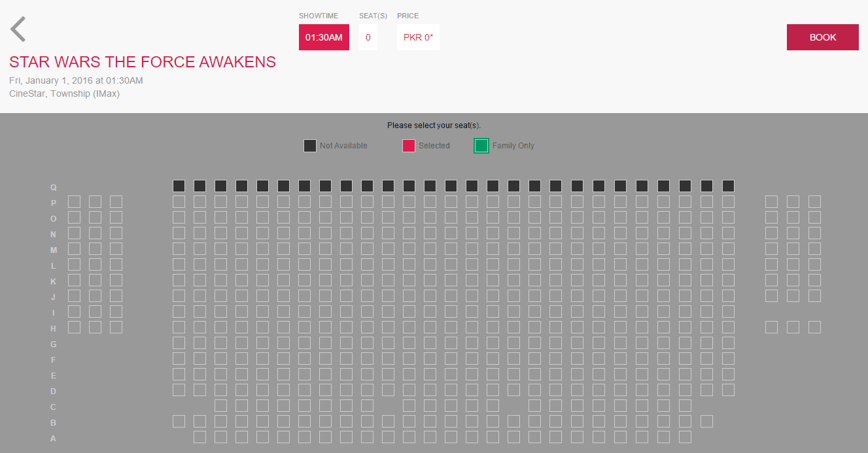Click the green Family Only legend swatch
Viewport: 868px width, 453px height.
[481, 146]
